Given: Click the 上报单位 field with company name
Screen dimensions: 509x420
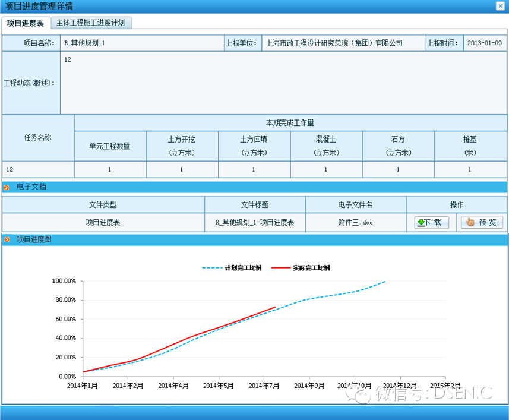Looking at the screenshot, I should coord(334,43).
